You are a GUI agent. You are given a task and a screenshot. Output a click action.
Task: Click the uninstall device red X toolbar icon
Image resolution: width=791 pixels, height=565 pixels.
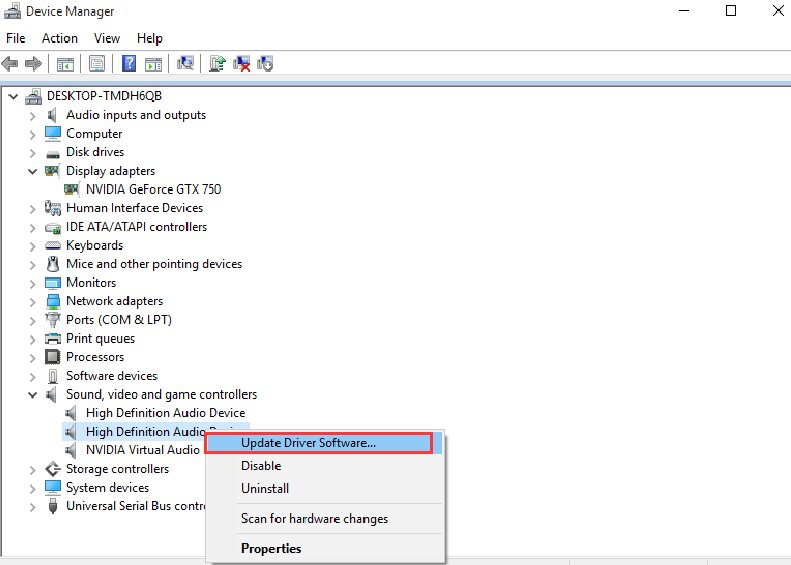pos(242,64)
